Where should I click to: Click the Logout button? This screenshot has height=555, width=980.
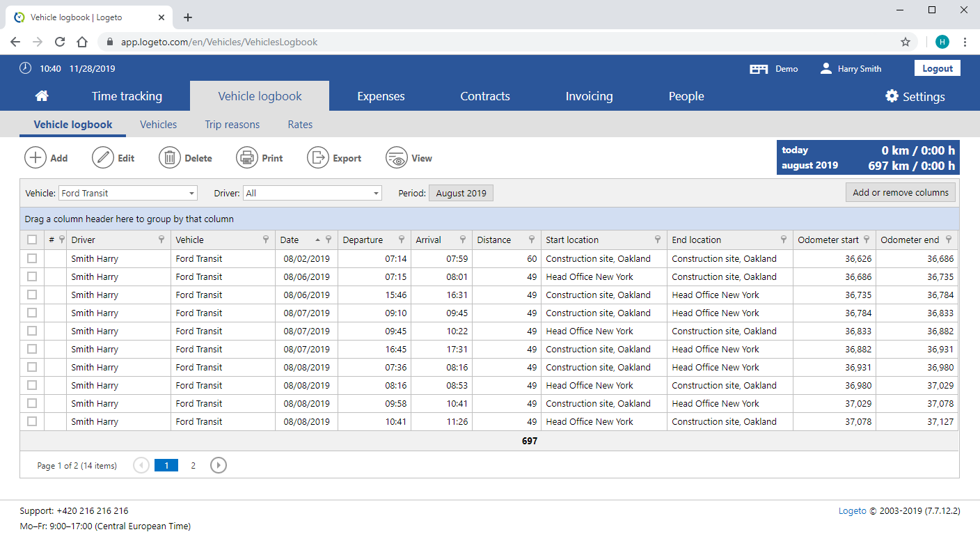[938, 68]
